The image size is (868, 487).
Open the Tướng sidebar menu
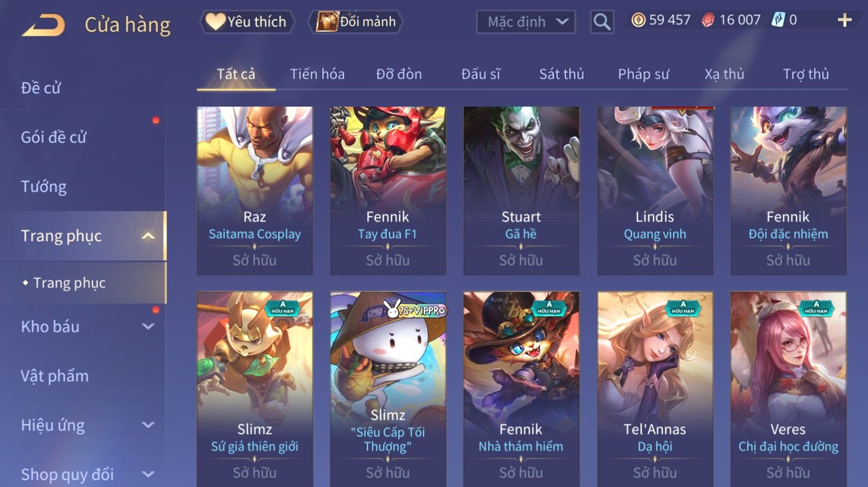point(44,186)
